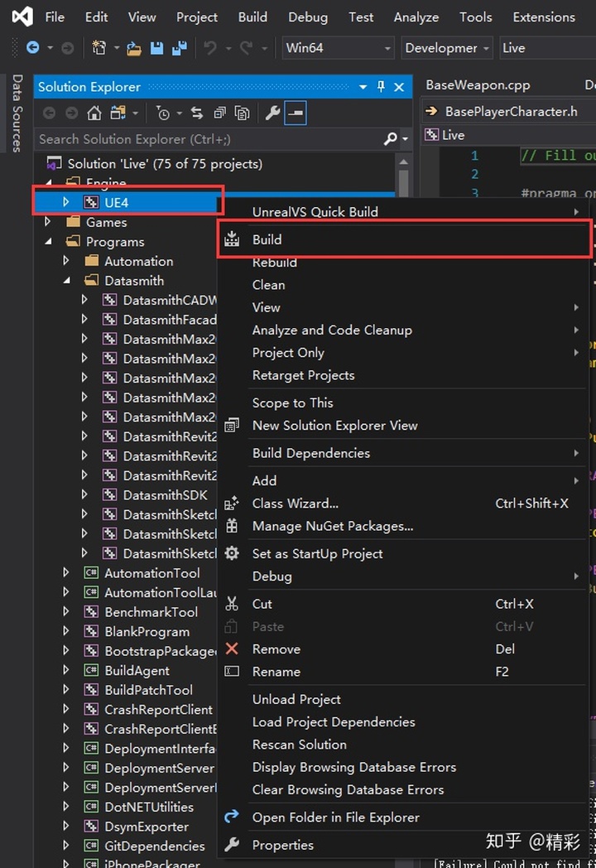
Task: Click the Solution Explorer forward arrow icon
Action: coord(71,113)
